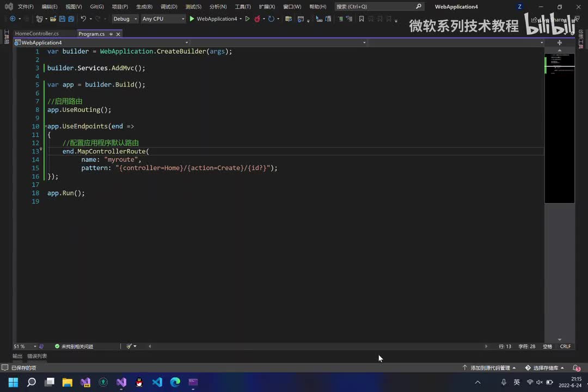Switch to the HomeController.cs tab
The image size is (588, 392).
(x=37, y=34)
